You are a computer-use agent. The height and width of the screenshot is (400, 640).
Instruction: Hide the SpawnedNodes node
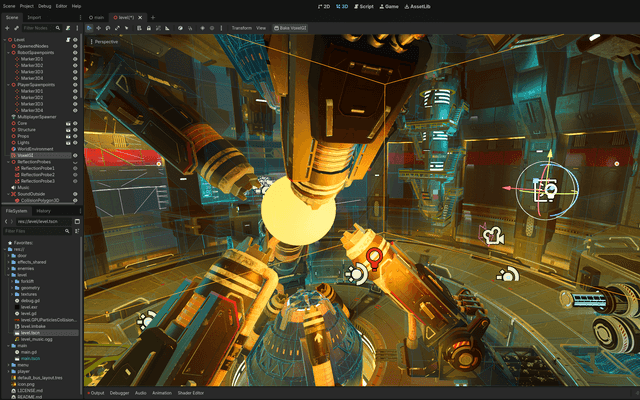[x=75, y=46]
